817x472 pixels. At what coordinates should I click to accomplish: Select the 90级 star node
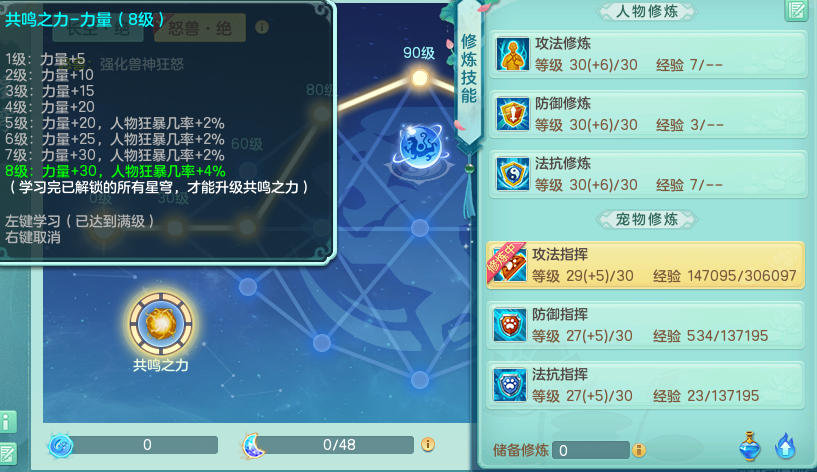(419, 78)
